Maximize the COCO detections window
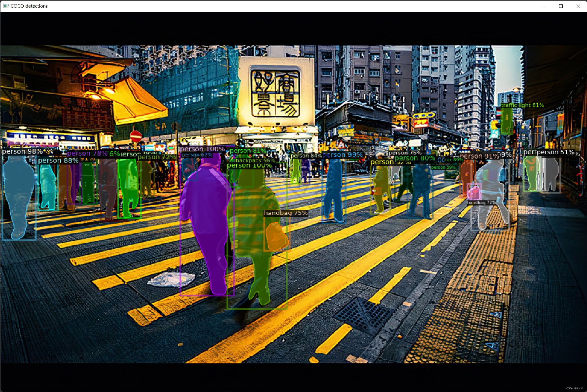Image resolution: width=587 pixels, height=392 pixels. point(561,6)
